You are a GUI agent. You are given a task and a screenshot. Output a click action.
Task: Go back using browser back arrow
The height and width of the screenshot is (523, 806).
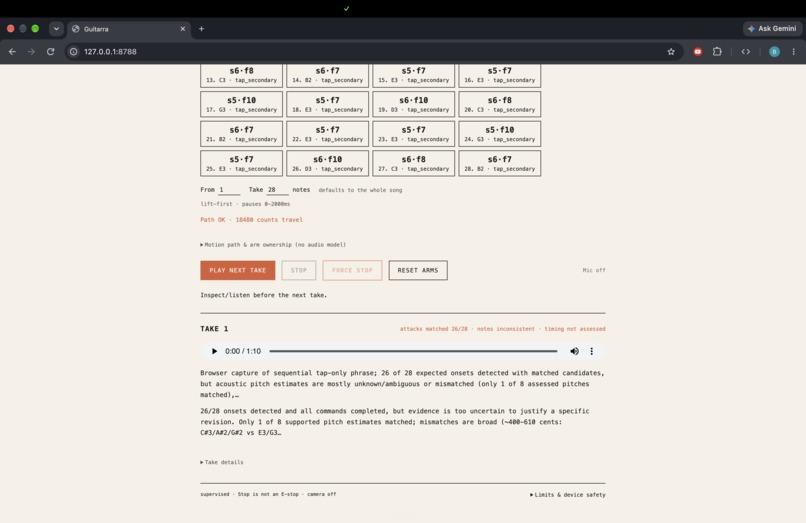click(12, 51)
